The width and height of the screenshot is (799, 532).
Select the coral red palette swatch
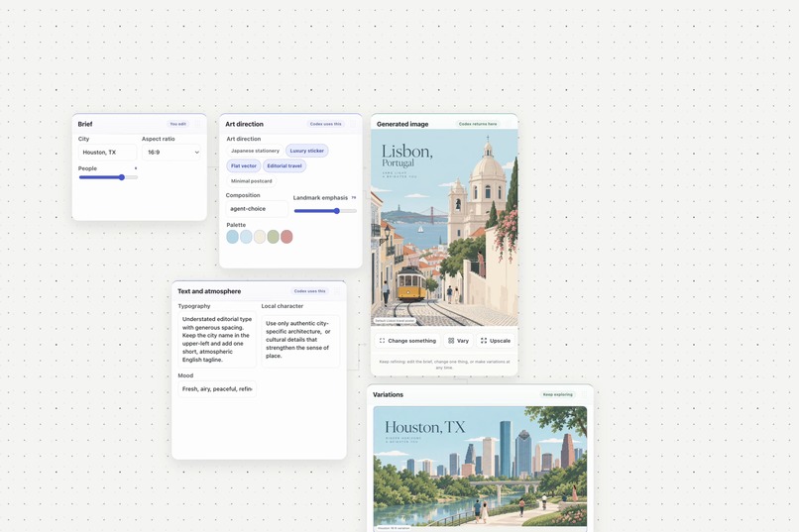click(286, 237)
